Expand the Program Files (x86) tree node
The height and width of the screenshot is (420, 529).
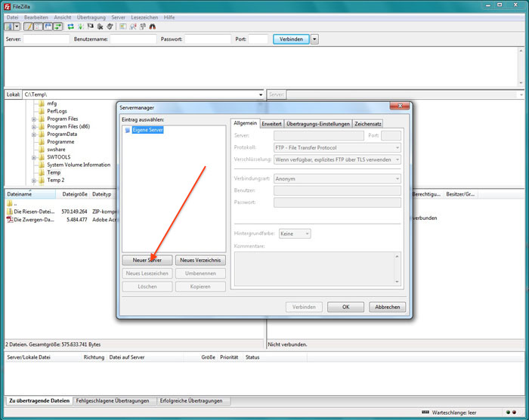(34, 127)
